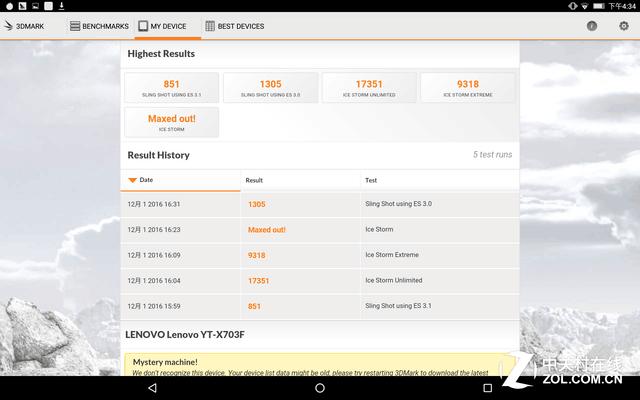The width and height of the screenshot is (640, 400).
Task: Tap the Wi-Fi status icon
Action: point(585,6)
